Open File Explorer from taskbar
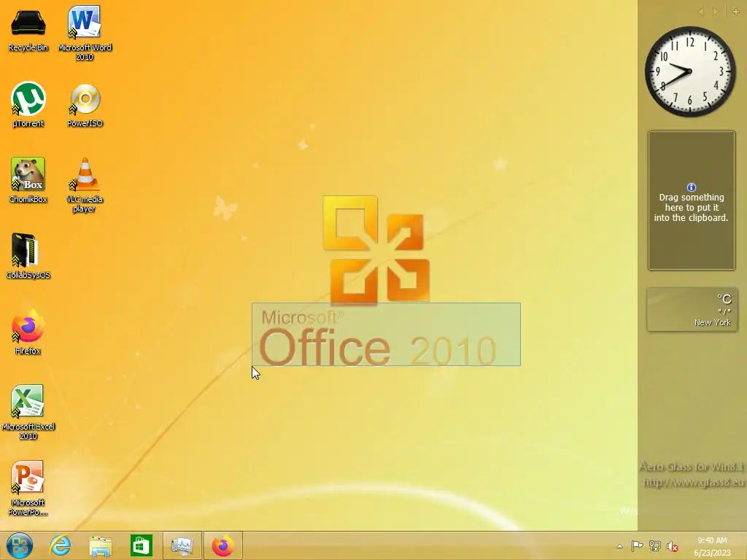 point(101,545)
